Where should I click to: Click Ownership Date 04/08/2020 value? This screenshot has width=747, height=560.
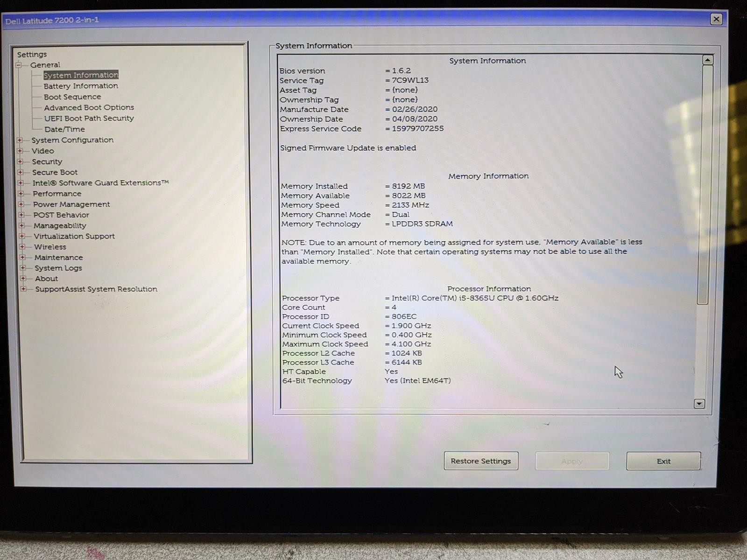(415, 119)
